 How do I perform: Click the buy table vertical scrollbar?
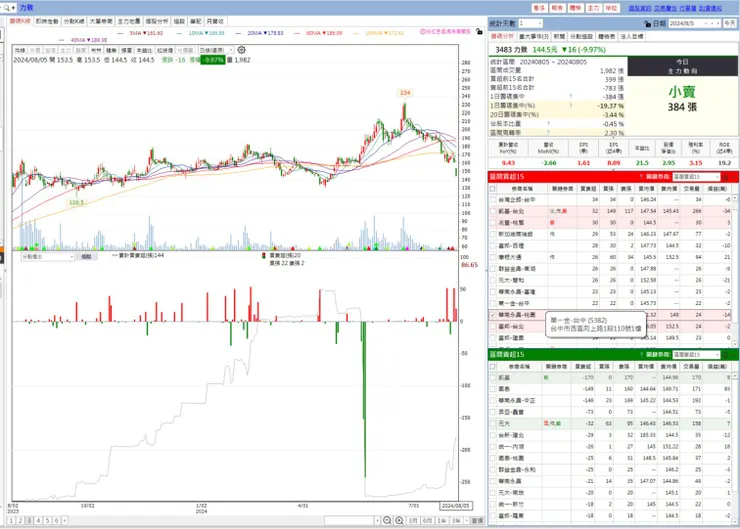click(x=735, y=269)
